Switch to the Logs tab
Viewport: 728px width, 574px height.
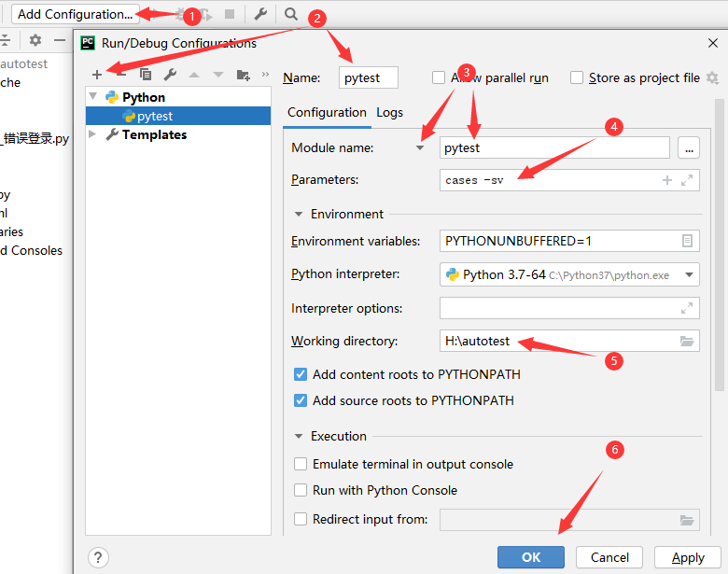coord(389,112)
